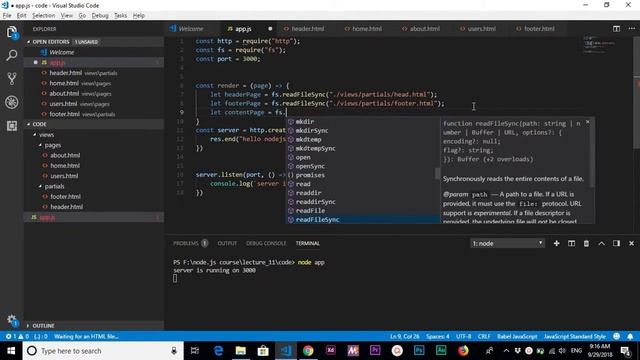Open the Source Control view
The width and height of the screenshot is (640, 360).
[12, 78]
